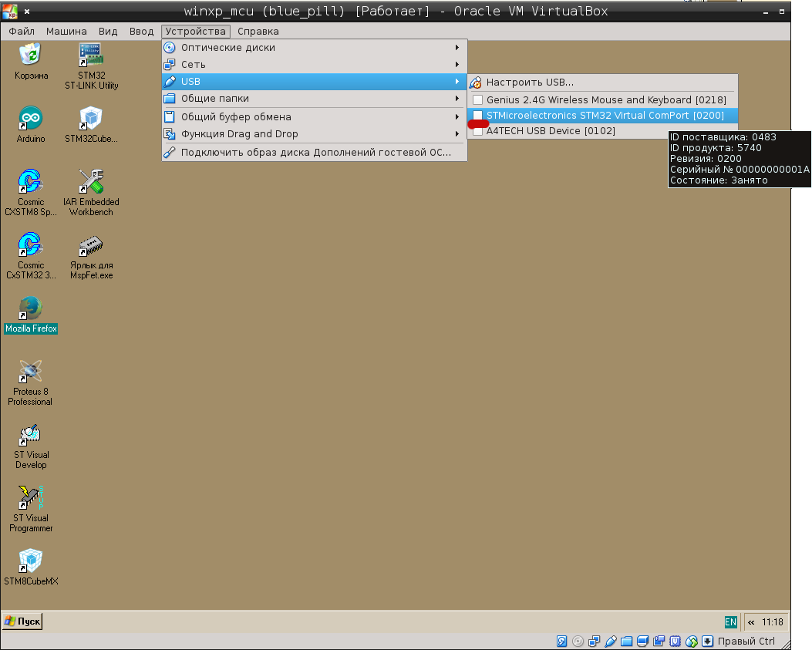812x650 pixels.
Task: Click the EN language indicator
Action: click(730, 622)
